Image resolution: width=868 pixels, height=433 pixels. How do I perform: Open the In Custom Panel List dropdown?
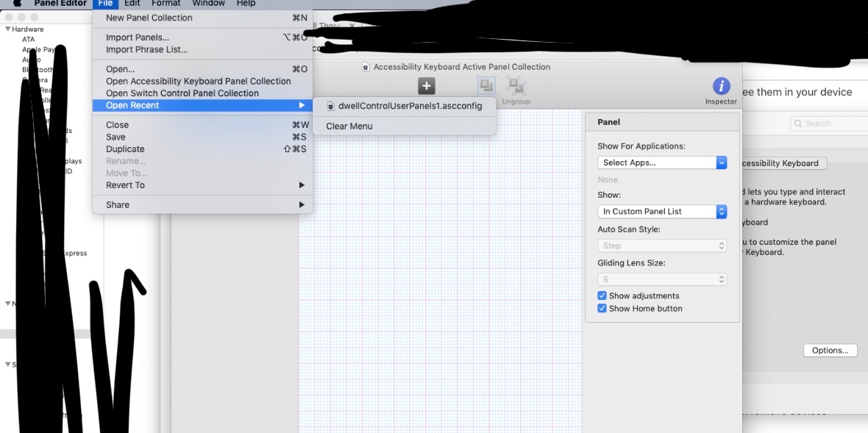coord(662,211)
